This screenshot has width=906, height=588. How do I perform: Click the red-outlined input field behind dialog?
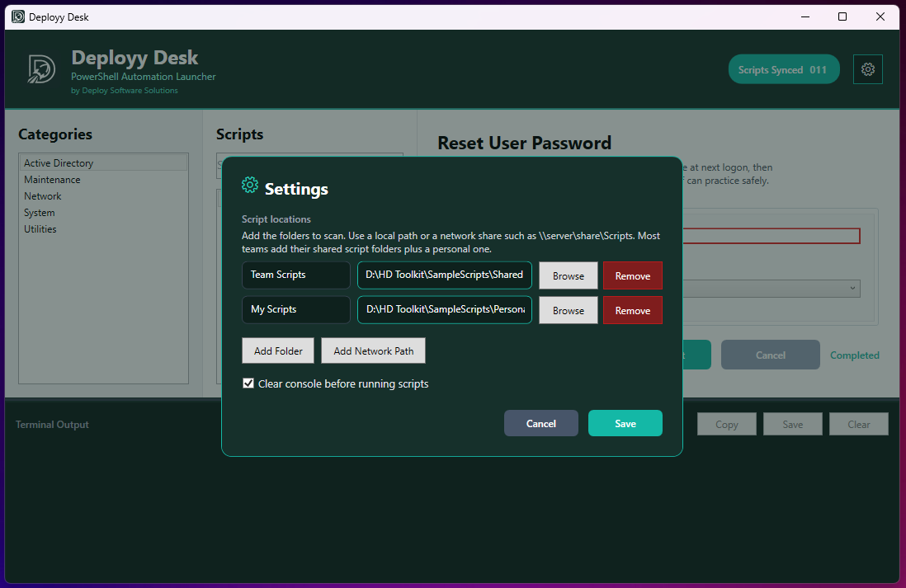[x=772, y=236]
